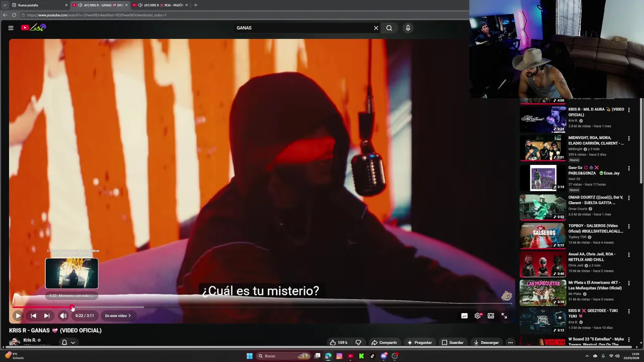Click the hover preview thumbnail above timeline
Image resolution: width=644 pixels, height=362 pixels.
[x=72, y=274]
